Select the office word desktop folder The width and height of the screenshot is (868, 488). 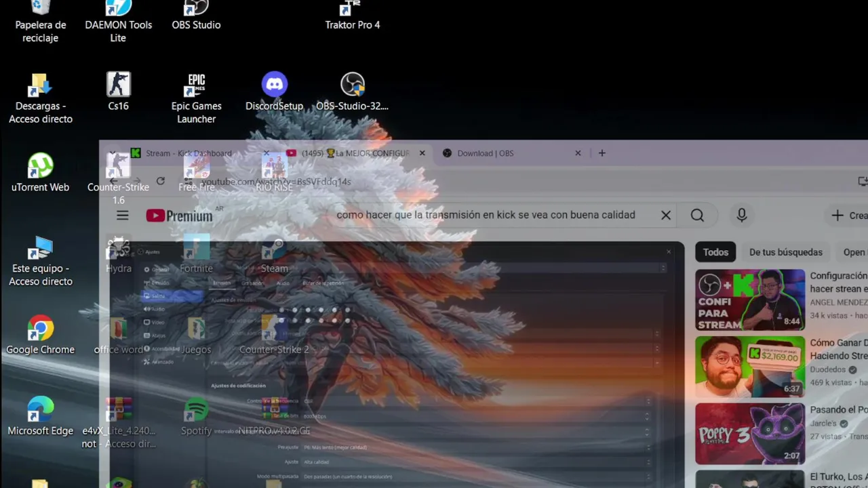click(118, 335)
